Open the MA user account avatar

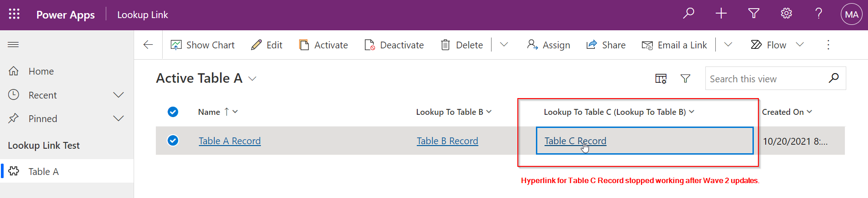(x=851, y=14)
